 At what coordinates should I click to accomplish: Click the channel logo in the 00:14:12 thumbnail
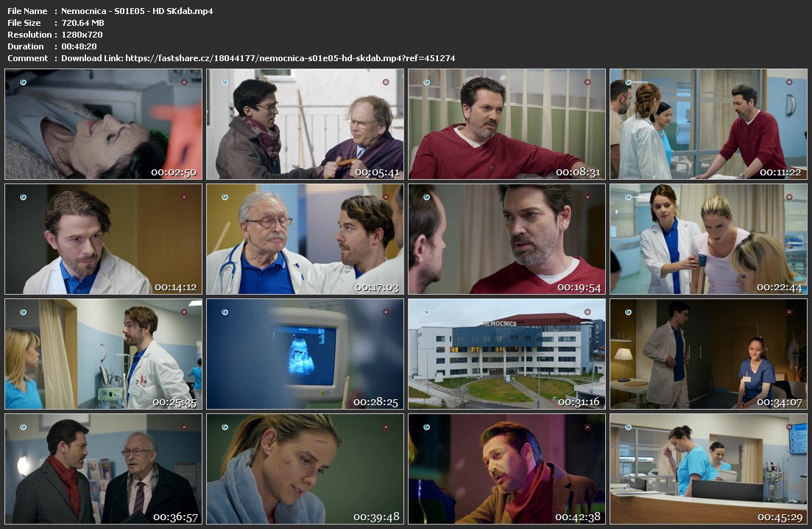point(23,197)
